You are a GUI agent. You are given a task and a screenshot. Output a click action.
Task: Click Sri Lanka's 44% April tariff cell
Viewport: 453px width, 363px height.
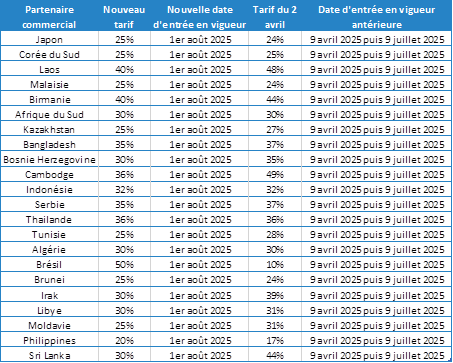275,355
